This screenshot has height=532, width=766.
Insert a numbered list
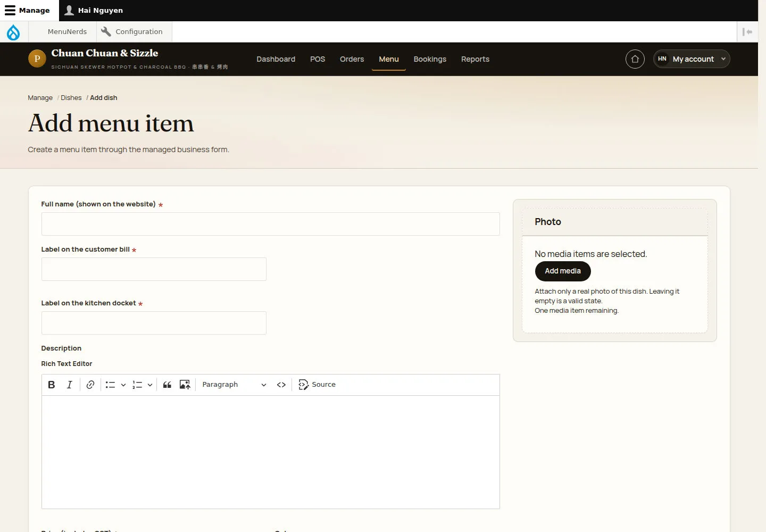click(x=137, y=385)
